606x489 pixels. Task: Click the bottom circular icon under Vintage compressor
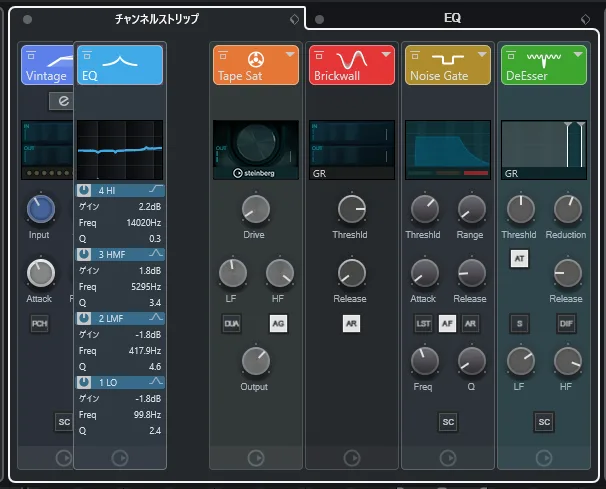pyautogui.click(x=64, y=458)
